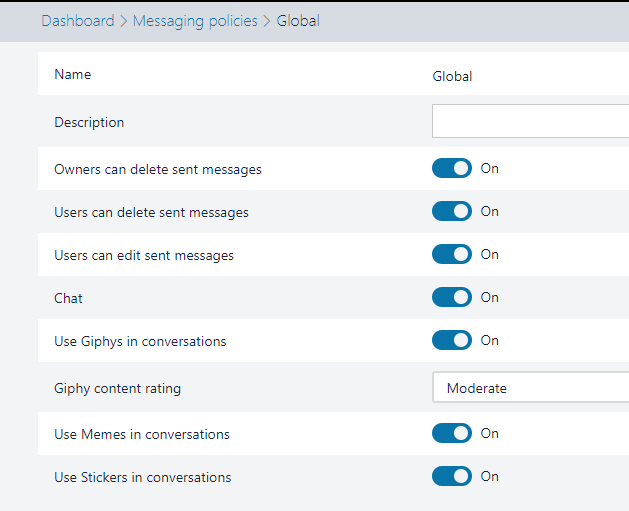
Task: Toggle Owners can delete sent messages switch
Action: (452, 168)
